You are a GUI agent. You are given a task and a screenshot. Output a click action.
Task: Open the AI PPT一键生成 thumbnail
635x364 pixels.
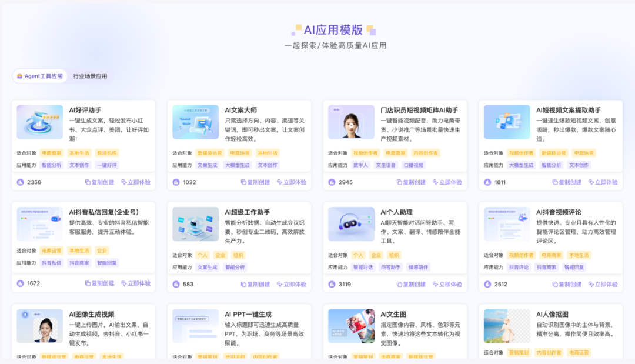(x=196, y=326)
